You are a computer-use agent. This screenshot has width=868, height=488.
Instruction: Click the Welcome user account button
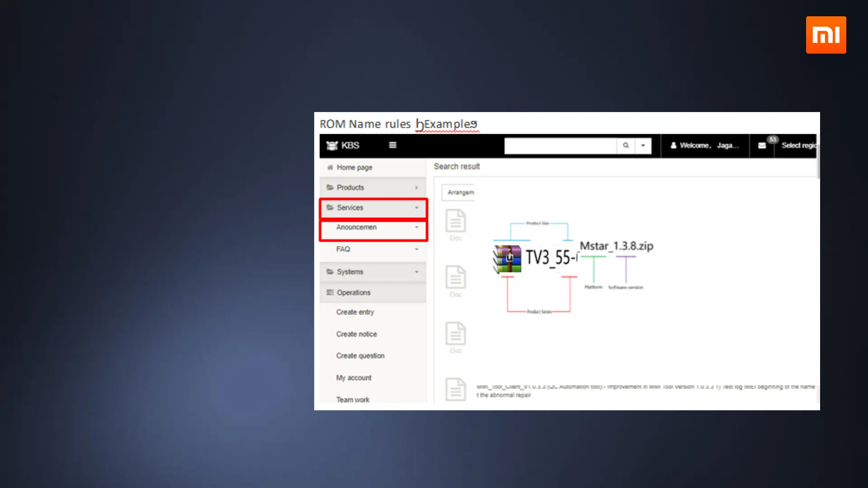tap(704, 145)
